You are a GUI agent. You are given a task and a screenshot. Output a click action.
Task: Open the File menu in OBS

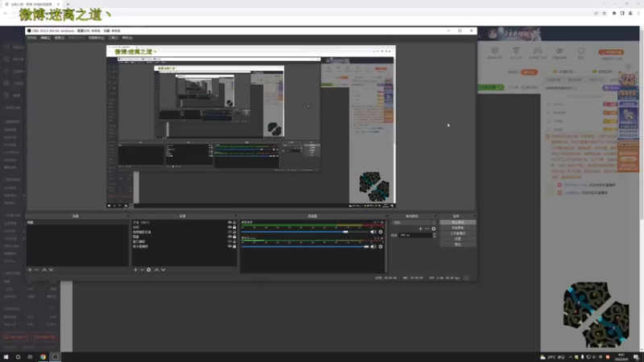[31, 38]
